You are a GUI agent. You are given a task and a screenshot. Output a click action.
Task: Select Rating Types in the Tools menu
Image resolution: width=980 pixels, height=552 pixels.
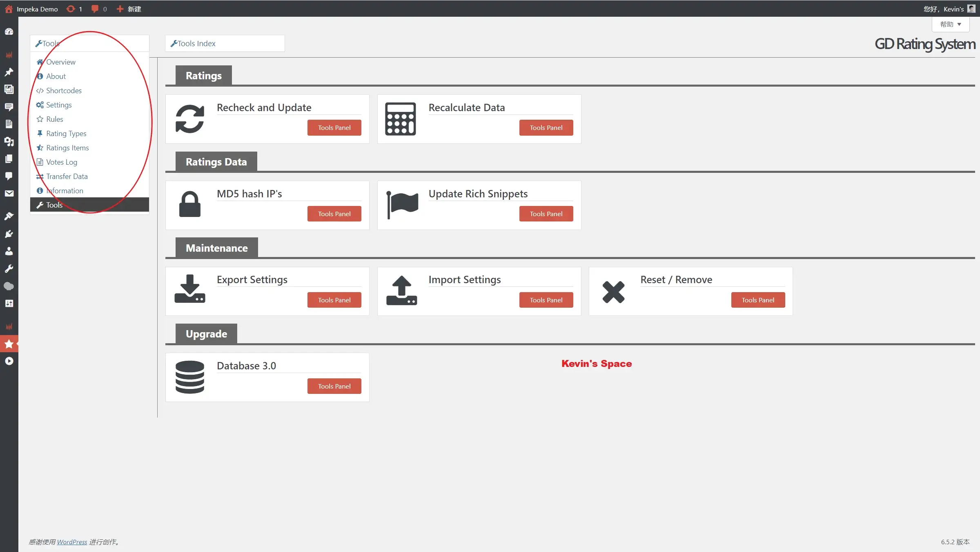point(66,134)
